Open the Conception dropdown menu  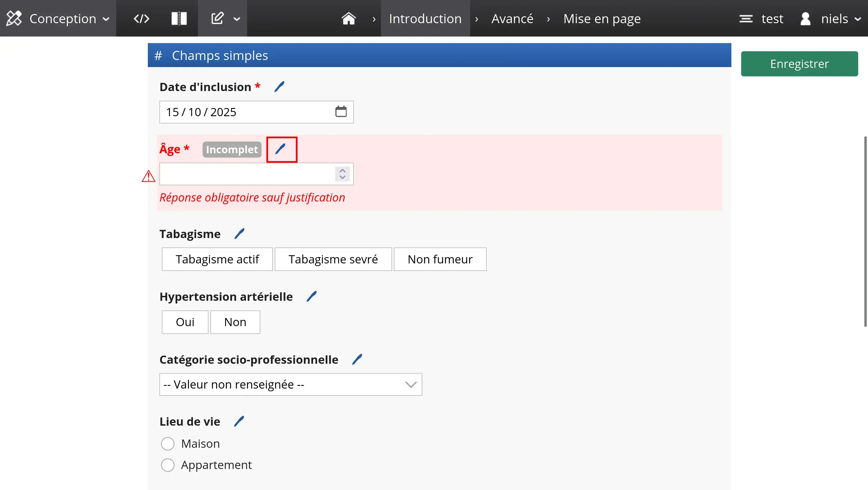click(x=58, y=19)
